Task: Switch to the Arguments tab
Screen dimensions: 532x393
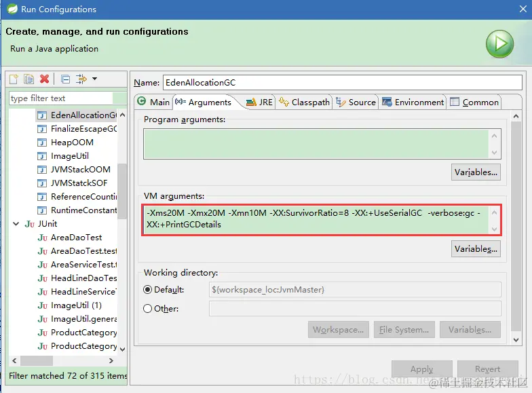Action: click(x=204, y=102)
